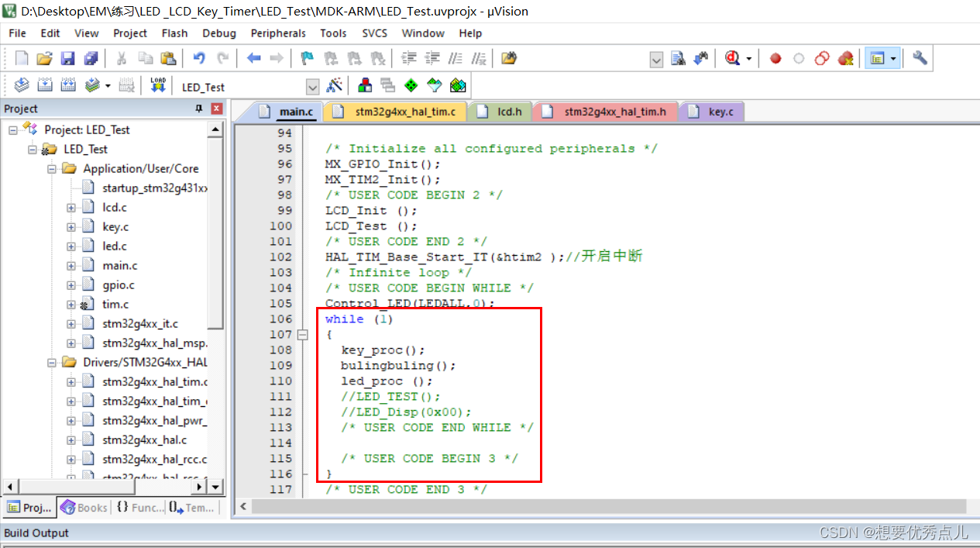Insert a breakpoint with the red dot icon

click(x=775, y=58)
